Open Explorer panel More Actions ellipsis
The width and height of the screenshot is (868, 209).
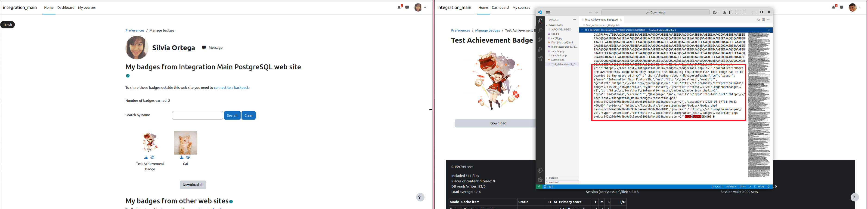574,20
